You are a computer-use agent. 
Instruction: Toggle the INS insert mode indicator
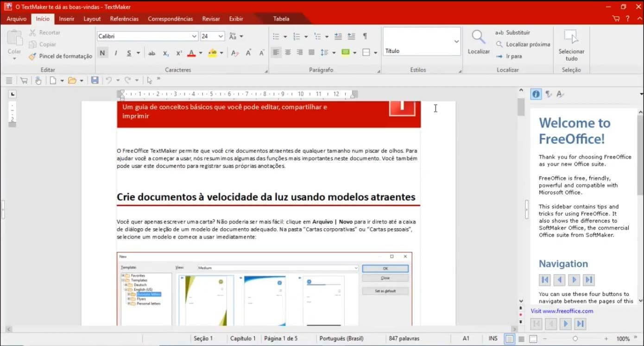tap(493, 339)
